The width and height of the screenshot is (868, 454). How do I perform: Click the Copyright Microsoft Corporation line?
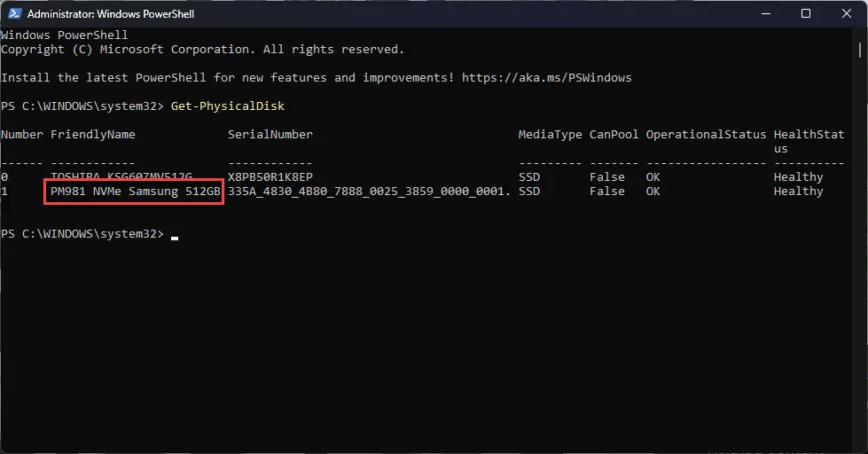[203, 50]
